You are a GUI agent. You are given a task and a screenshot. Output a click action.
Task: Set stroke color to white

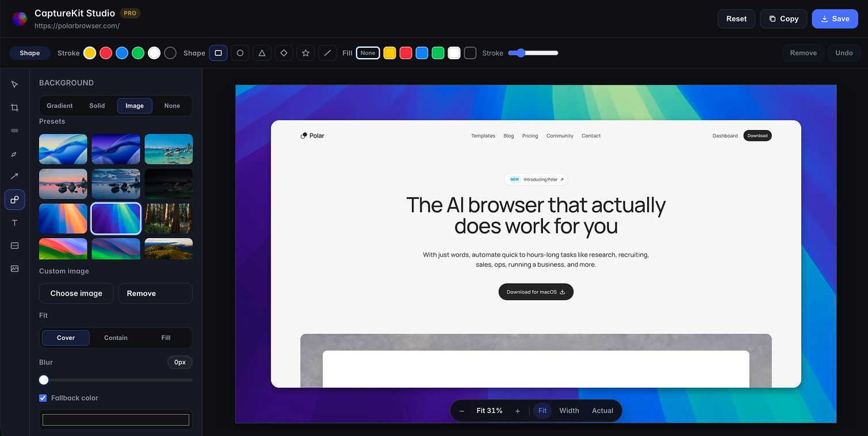pos(154,53)
